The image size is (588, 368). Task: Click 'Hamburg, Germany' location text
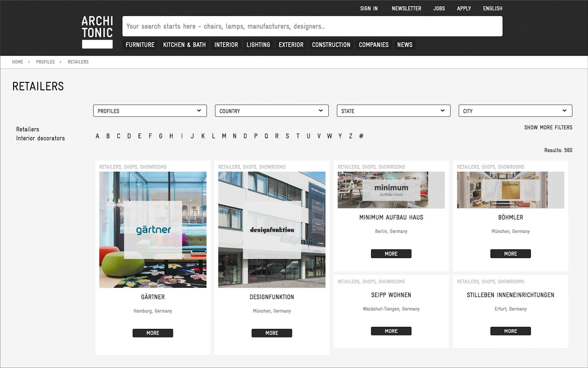(x=153, y=311)
